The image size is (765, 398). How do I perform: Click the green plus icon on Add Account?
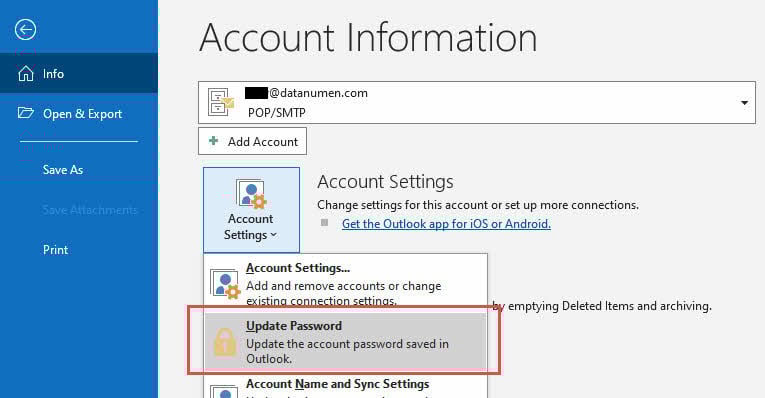(x=214, y=141)
